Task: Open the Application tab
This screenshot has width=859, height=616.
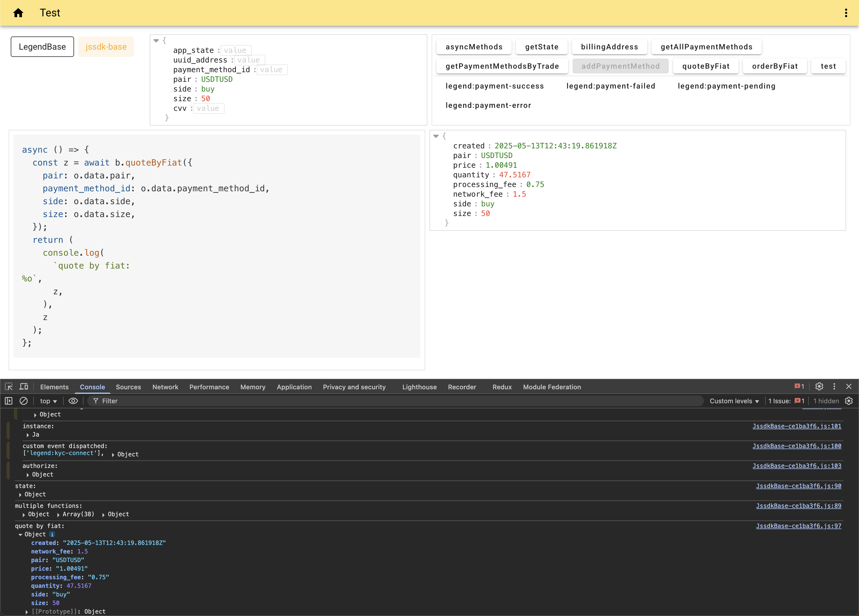Action: (x=294, y=387)
